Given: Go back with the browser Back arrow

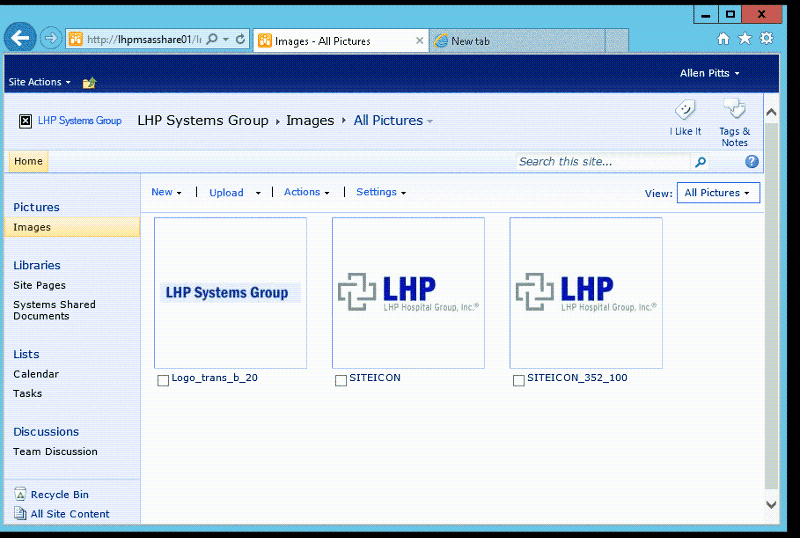Looking at the screenshot, I should (x=20, y=37).
